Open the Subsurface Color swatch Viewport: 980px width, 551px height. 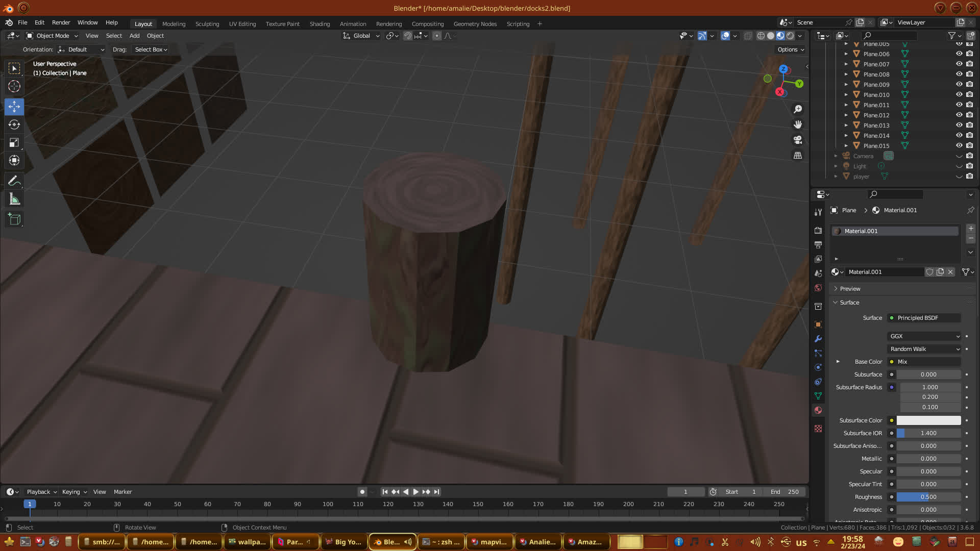[x=928, y=420]
